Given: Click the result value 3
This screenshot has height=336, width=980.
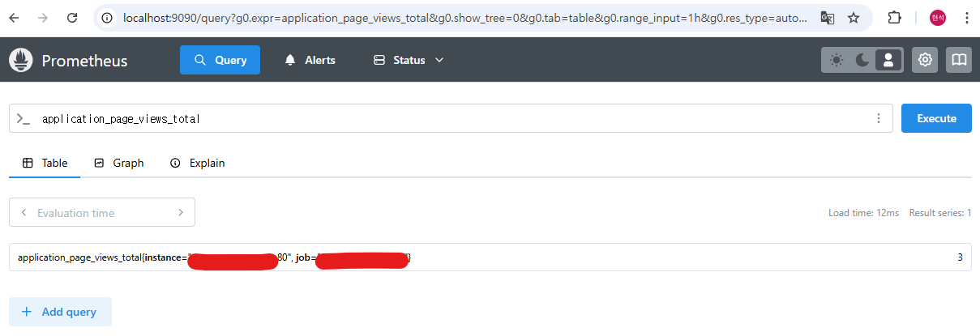Looking at the screenshot, I should coord(960,257).
